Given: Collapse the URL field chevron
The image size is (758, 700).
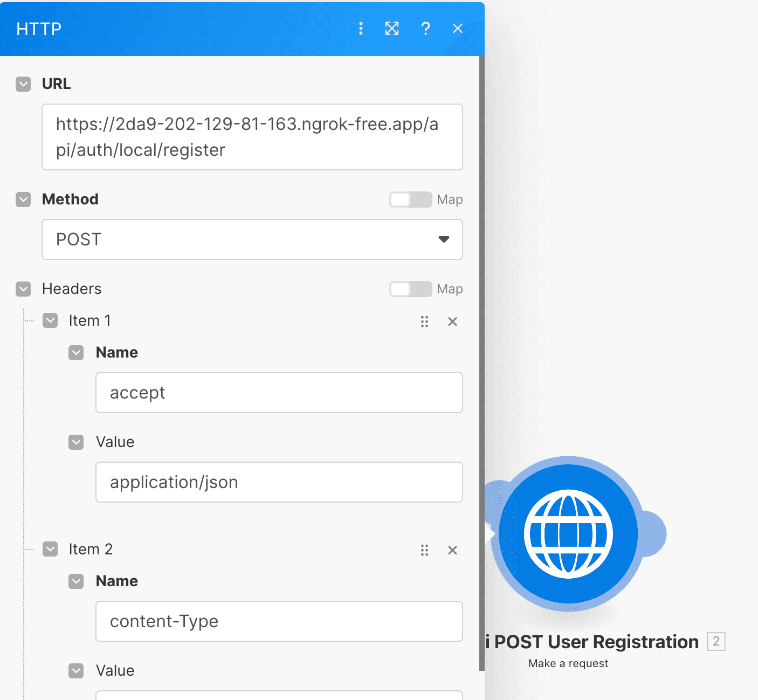Looking at the screenshot, I should [x=23, y=84].
